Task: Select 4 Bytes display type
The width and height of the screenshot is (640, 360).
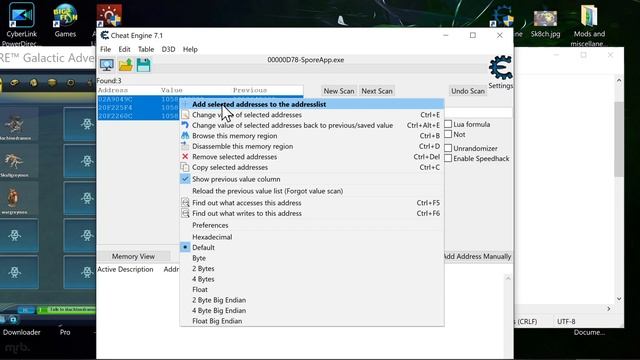Action: (312, 279)
